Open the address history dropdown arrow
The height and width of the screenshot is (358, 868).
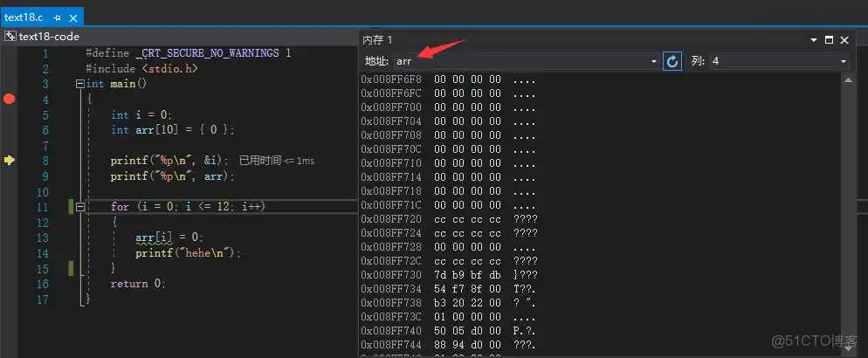click(654, 61)
